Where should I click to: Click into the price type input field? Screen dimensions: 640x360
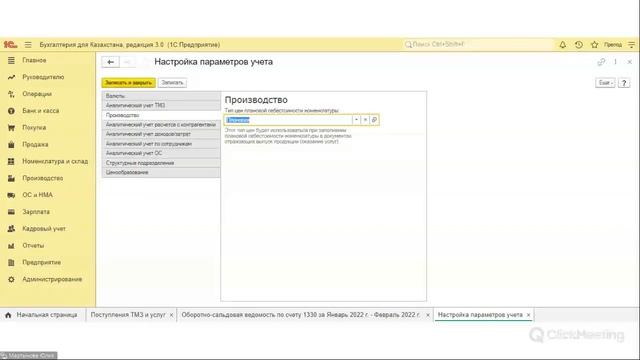288,120
